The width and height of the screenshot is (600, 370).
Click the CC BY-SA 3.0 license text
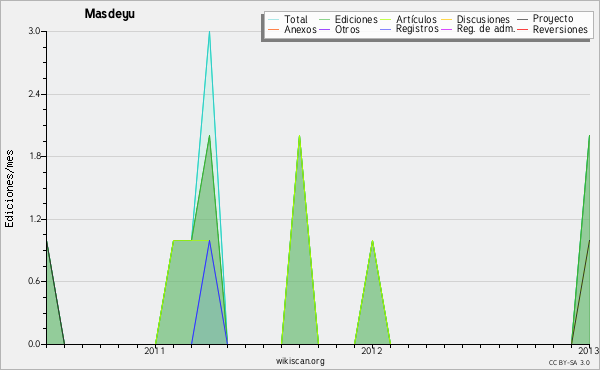569,362
